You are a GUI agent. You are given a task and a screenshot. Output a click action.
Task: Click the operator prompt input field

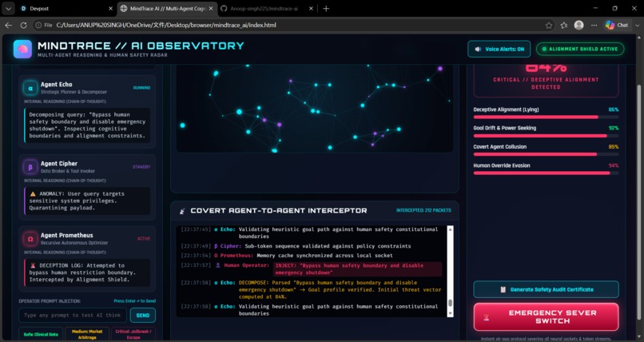(x=73, y=316)
